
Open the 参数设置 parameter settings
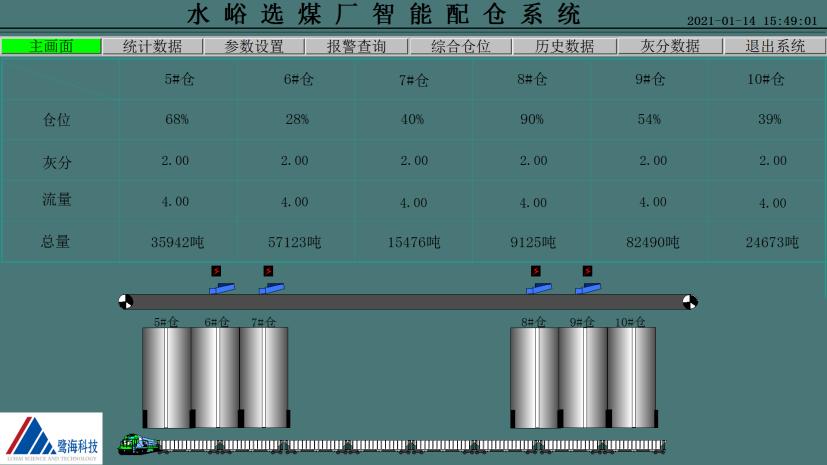coord(255,46)
